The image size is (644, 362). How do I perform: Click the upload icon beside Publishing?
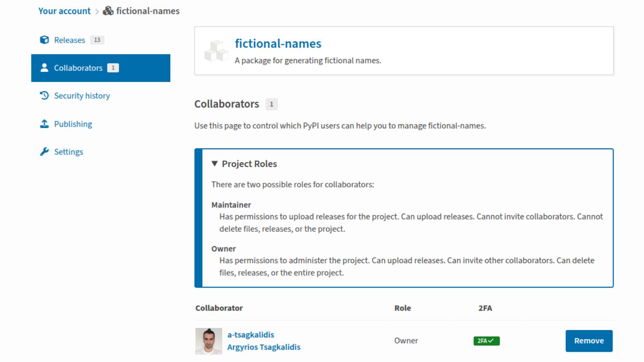coord(44,124)
